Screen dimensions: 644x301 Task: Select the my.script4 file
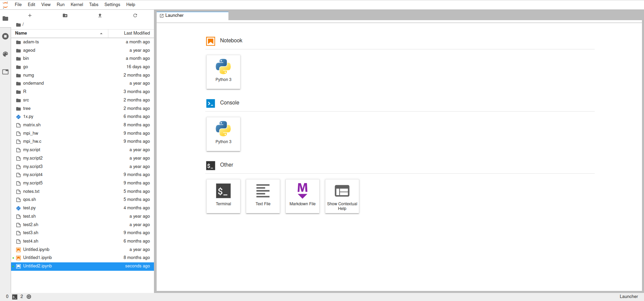83,175
